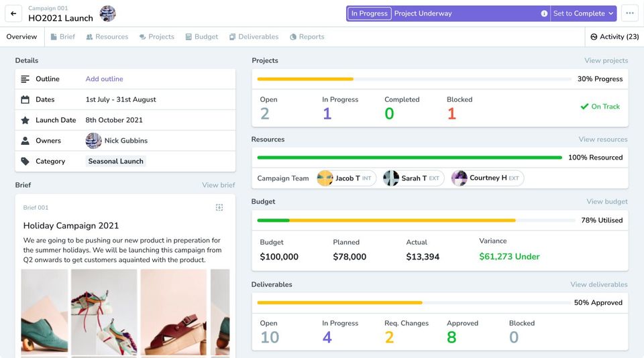644x358 pixels.
Task: Click the Launch Date star icon
Action: [x=25, y=120]
